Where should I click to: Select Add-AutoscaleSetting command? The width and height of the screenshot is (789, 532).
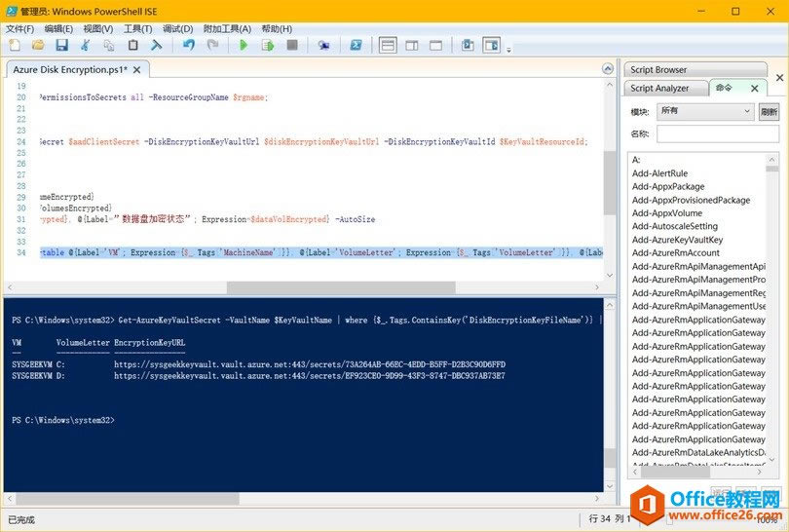pyautogui.click(x=675, y=226)
